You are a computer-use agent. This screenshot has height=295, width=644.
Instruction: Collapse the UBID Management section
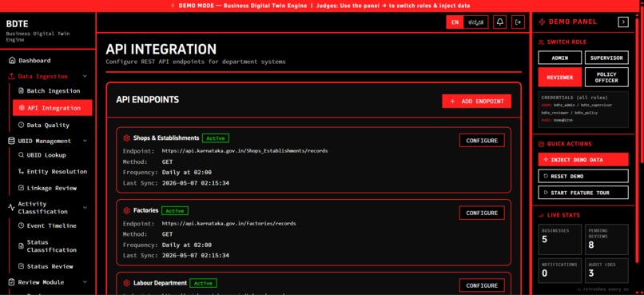point(85,141)
